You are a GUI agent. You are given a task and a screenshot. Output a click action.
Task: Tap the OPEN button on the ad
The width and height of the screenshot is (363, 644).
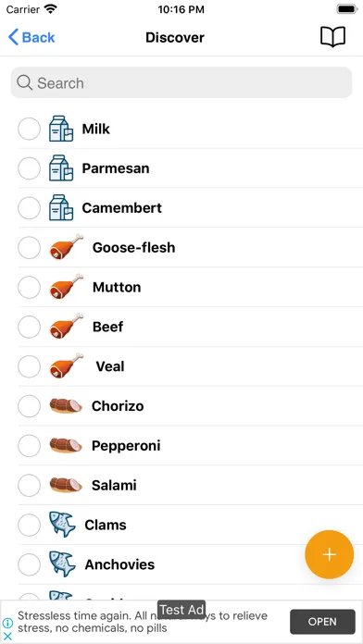point(322,622)
